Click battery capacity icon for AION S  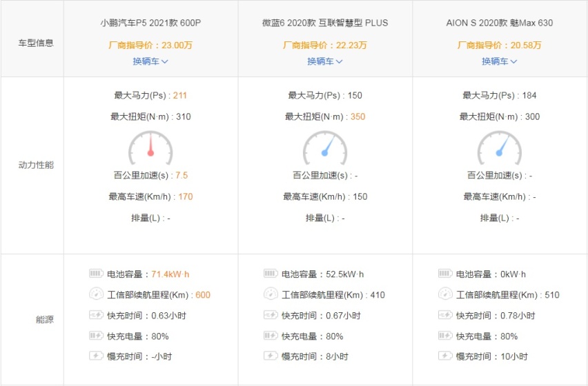(445, 274)
